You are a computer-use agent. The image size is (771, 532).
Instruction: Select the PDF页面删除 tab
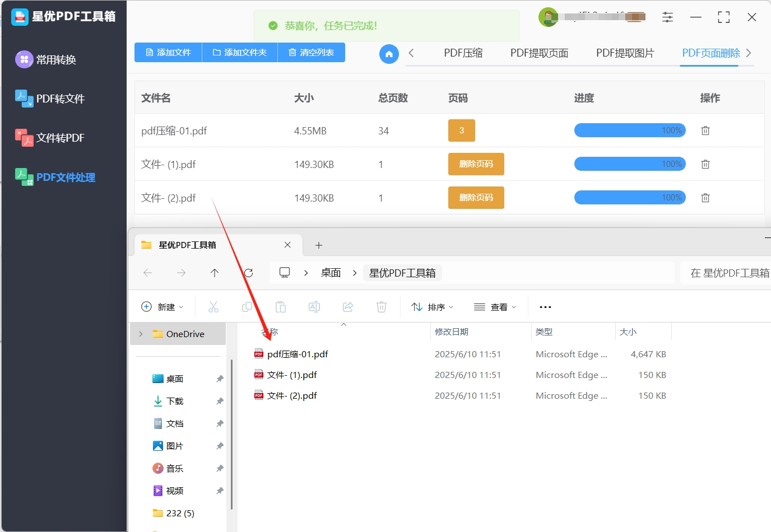(x=710, y=53)
